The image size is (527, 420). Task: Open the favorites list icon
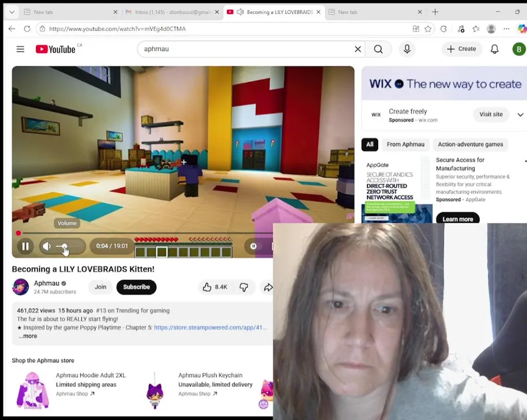[476, 29]
